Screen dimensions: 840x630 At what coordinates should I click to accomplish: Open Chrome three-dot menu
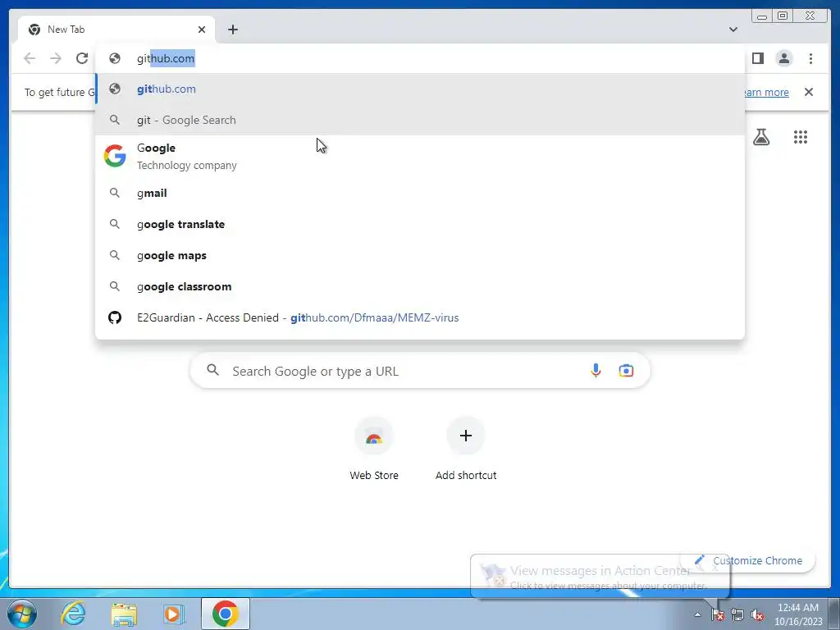pos(810,58)
